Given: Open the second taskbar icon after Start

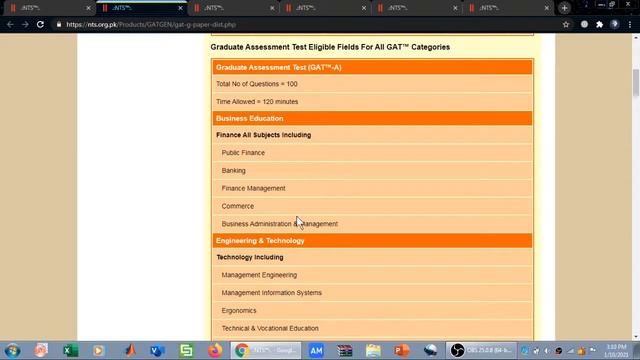Looking at the screenshot, I should coord(41,351).
